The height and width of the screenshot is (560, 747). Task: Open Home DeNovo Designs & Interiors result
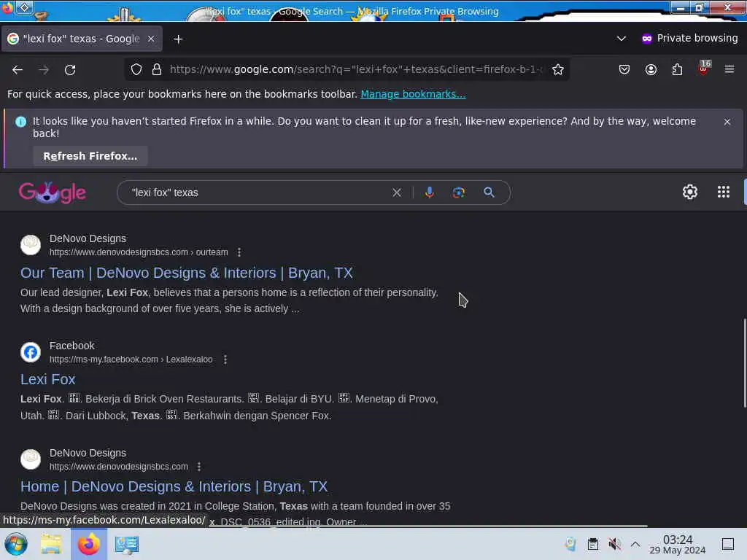[x=174, y=486]
